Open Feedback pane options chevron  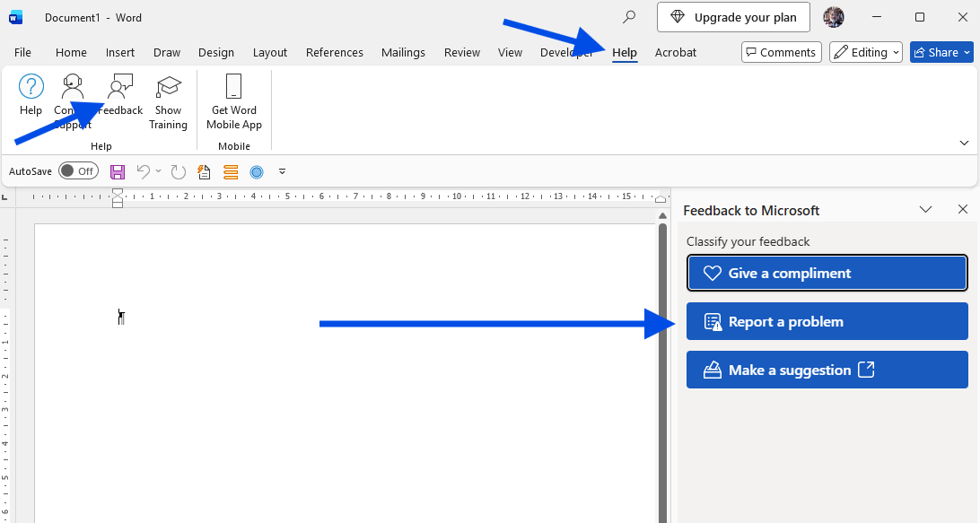[925, 209]
